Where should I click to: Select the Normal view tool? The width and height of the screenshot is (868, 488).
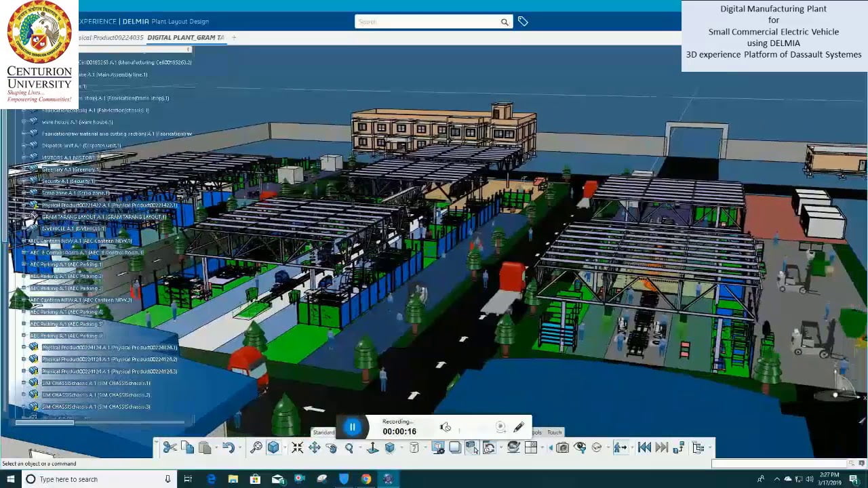coord(372,447)
